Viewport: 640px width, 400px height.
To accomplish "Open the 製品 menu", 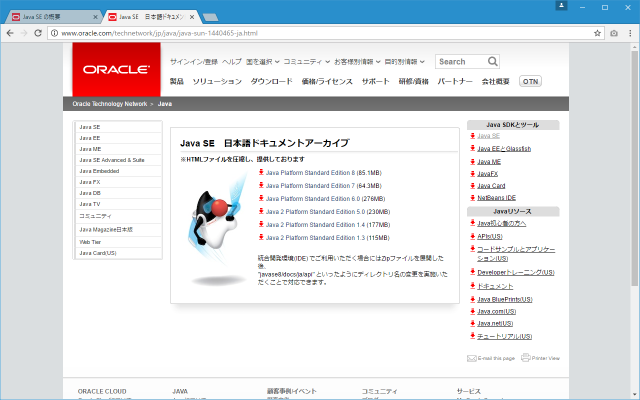I will (x=177, y=81).
